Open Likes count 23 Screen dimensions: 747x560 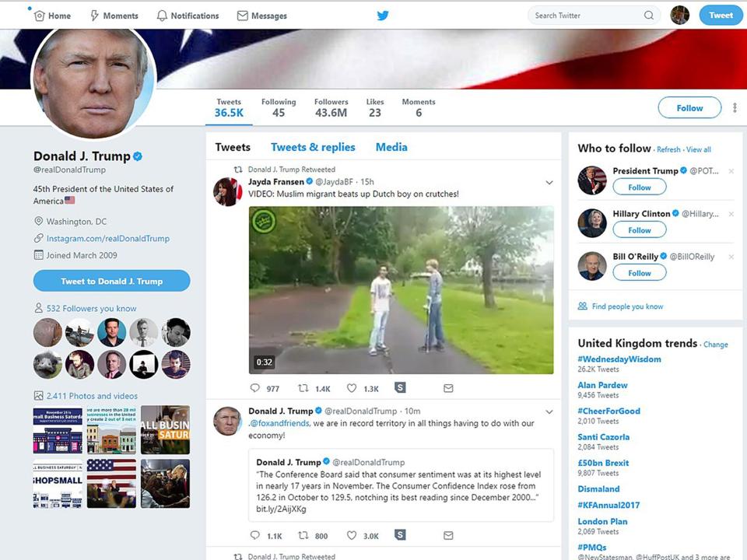click(375, 107)
